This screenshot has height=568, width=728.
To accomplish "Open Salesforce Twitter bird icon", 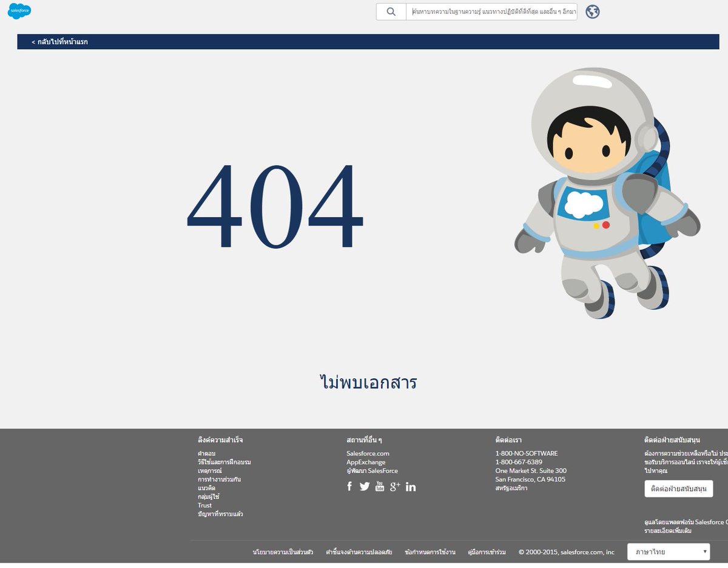I will [365, 486].
